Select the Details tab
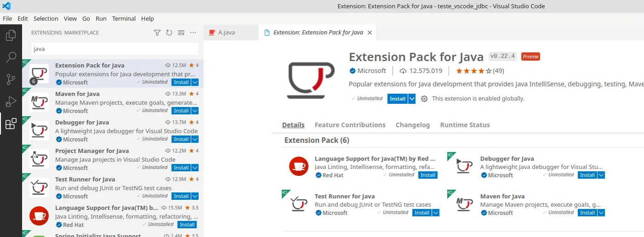Screen dimensions: 644x237 [x=293, y=125]
